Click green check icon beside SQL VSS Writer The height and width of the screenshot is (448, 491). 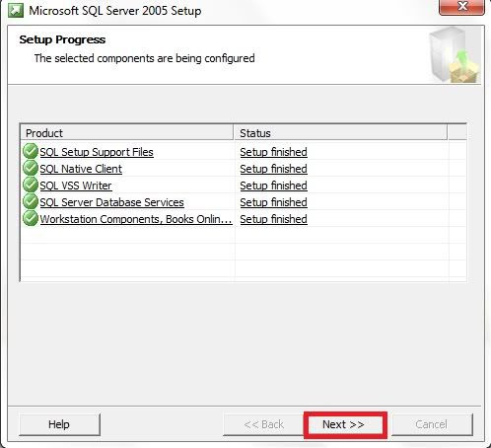pos(31,185)
